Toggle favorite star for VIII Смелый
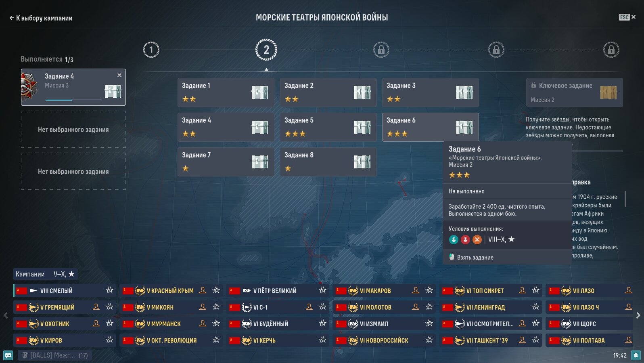Image resolution: width=644 pixels, height=363 pixels. [109, 290]
